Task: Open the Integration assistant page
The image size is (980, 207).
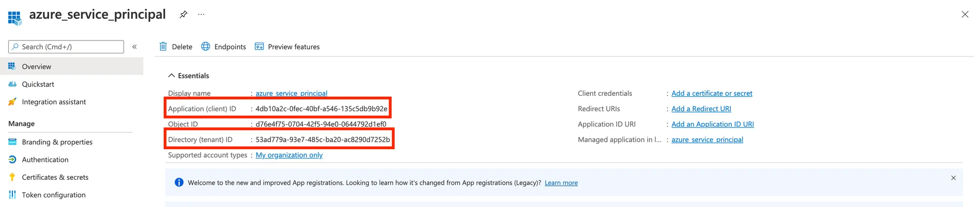Action: (x=54, y=102)
